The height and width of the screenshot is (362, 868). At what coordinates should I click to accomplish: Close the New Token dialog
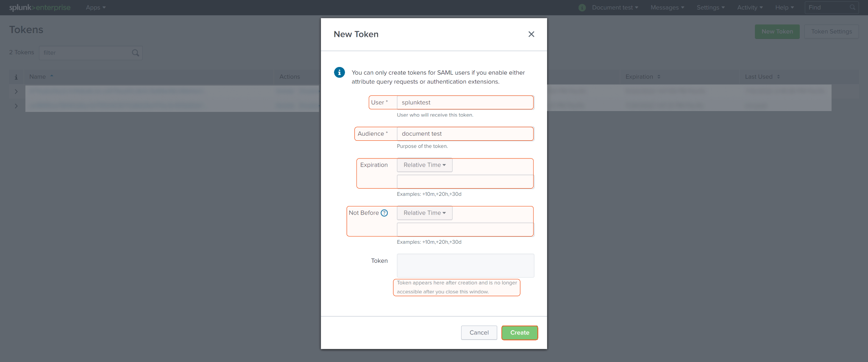[x=531, y=34]
